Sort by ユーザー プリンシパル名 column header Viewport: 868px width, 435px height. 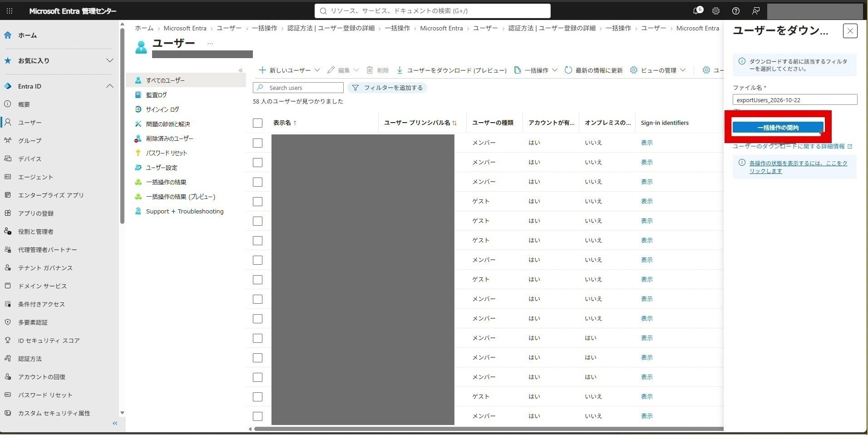(420, 123)
